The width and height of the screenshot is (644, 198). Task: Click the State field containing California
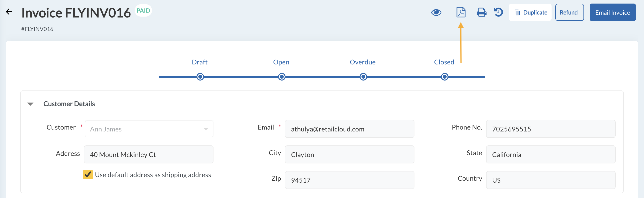pyautogui.click(x=551, y=154)
